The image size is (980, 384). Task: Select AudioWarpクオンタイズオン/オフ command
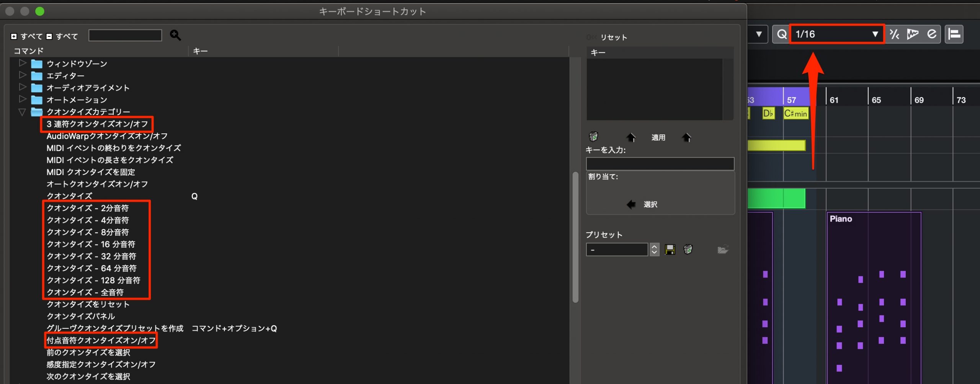click(x=107, y=136)
